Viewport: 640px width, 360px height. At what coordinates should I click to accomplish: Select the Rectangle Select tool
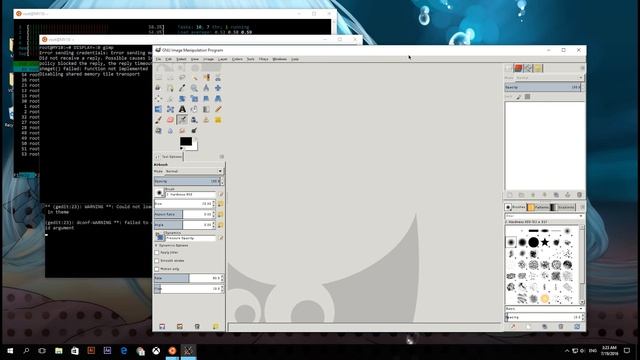pyautogui.click(x=158, y=77)
